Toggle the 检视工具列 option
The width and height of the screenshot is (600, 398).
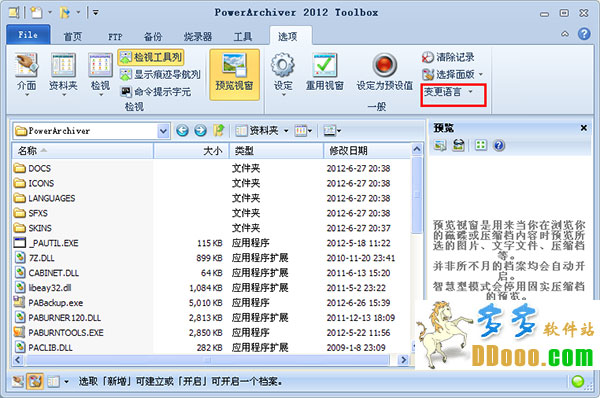151,57
